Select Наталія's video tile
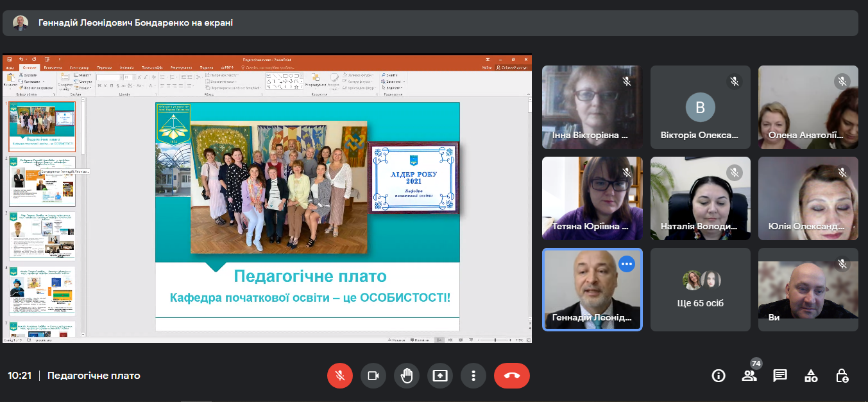This screenshot has height=402, width=868. [700, 198]
